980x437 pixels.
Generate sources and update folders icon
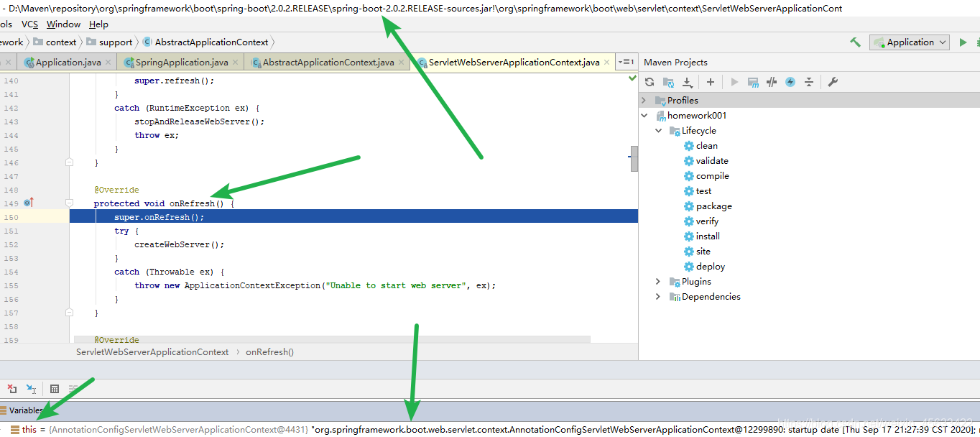(x=668, y=82)
